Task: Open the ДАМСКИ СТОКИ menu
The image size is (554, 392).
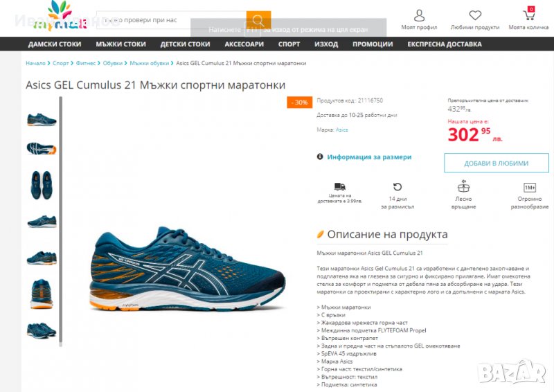Action: tap(55, 44)
